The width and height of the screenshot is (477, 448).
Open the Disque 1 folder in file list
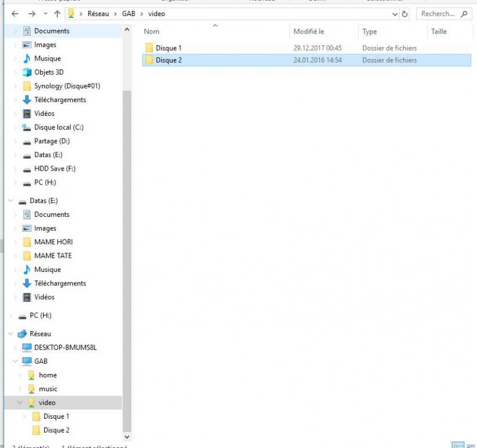(168, 48)
